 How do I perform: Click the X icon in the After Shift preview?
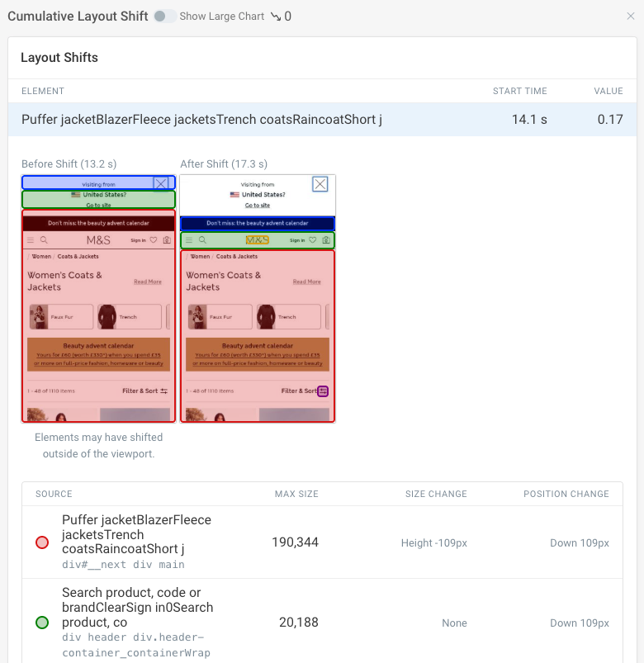(320, 184)
